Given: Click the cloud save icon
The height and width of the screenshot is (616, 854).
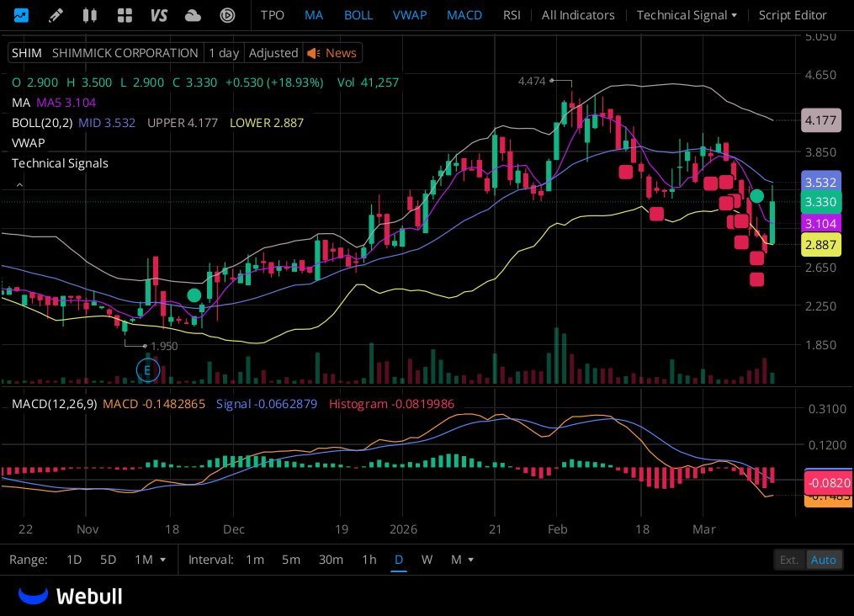Looking at the screenshot, I should (193, 14).
